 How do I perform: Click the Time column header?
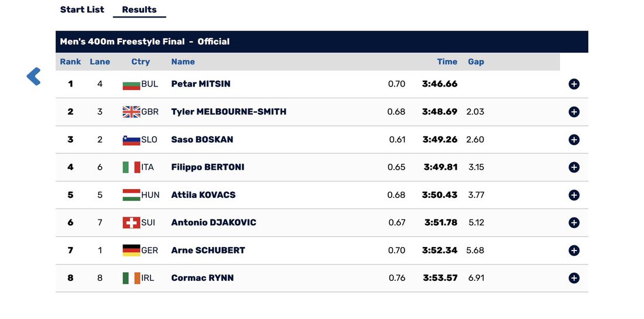point(447,61)
